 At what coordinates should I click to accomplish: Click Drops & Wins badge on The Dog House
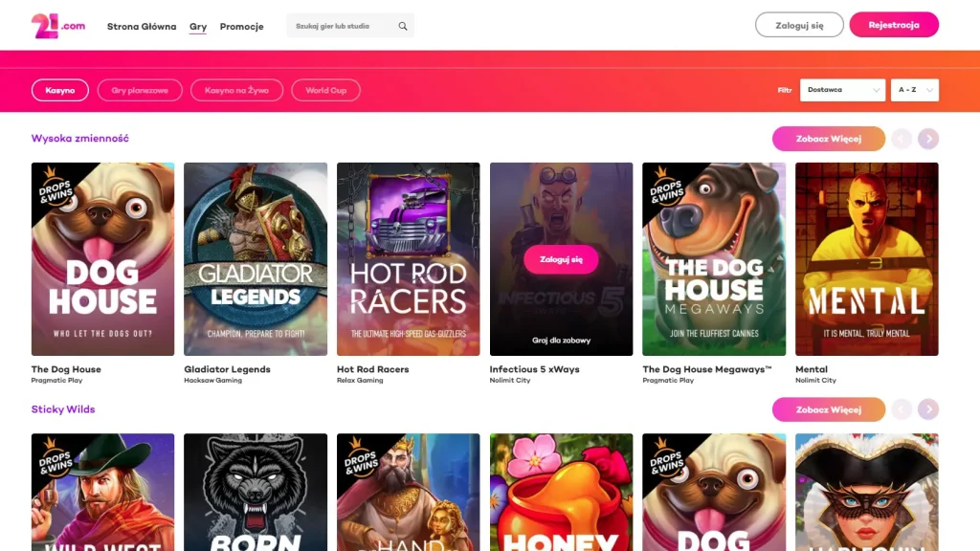[55, 187]
